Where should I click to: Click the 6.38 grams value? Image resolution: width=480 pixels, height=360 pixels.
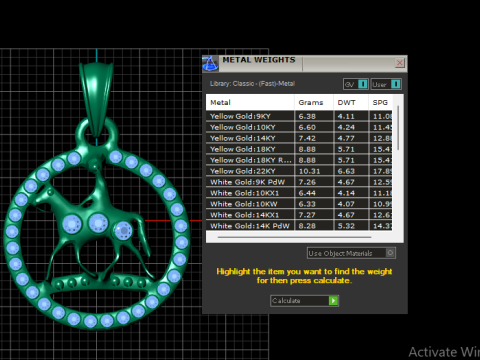point(307,116)
